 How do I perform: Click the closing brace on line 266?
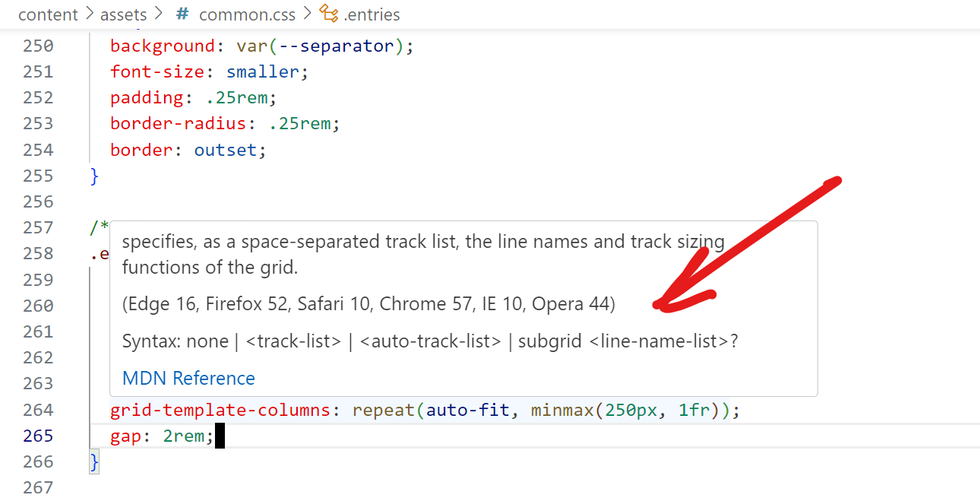(x=94, y=462)
